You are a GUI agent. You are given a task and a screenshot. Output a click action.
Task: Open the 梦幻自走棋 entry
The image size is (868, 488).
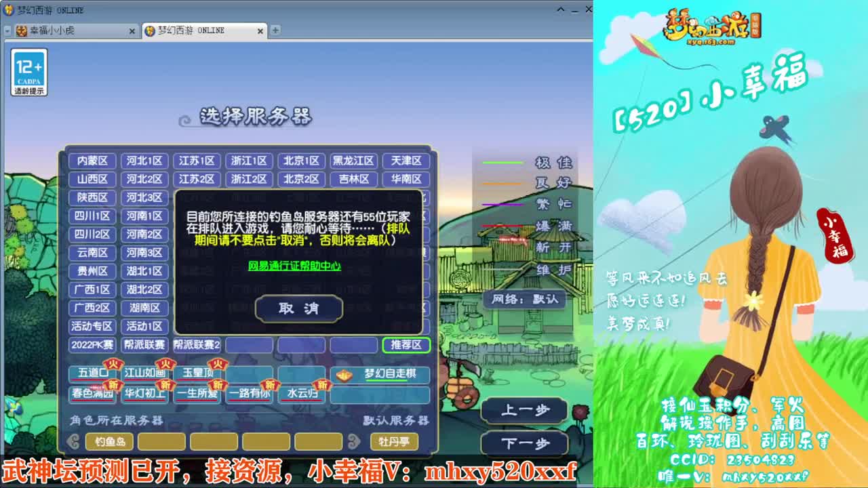point(380,373)
